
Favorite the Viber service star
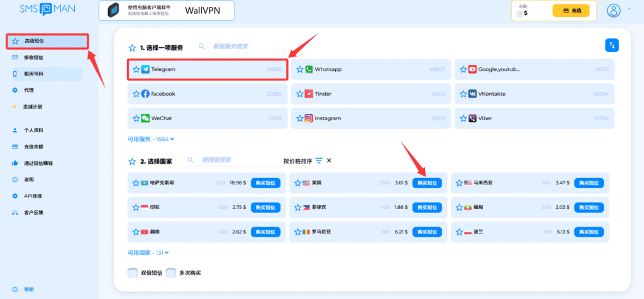pos(464,118)
